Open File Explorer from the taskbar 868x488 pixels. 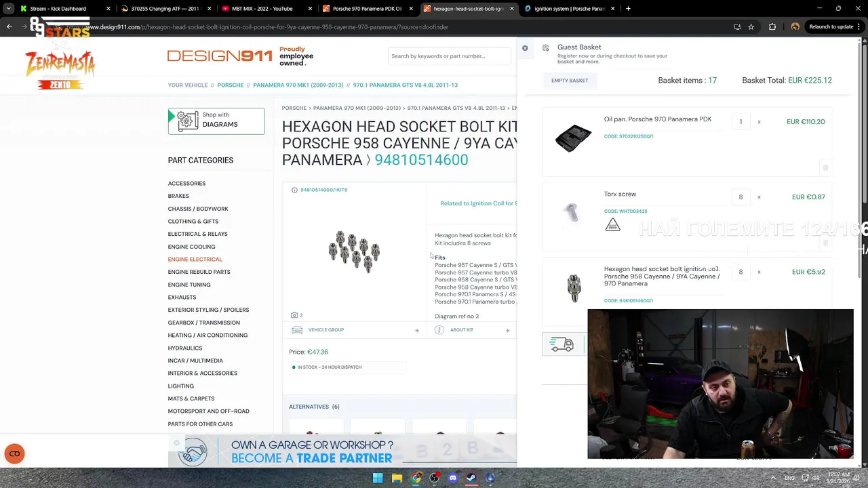pos(397,478)
